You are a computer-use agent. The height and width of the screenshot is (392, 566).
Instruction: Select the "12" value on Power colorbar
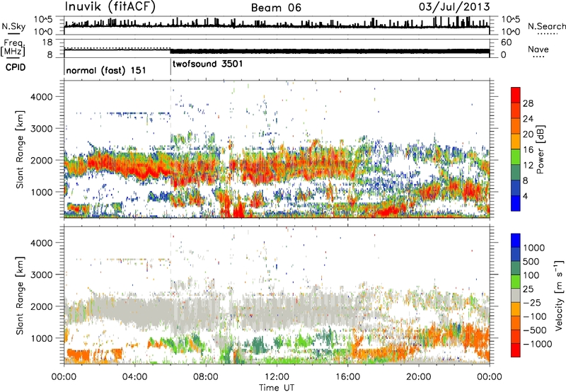tap(528, 166)
